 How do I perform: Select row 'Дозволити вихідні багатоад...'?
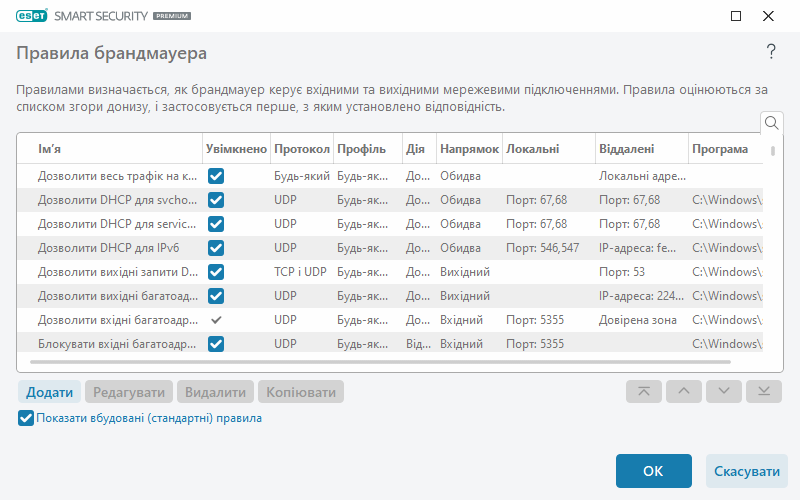click(390, 296)
